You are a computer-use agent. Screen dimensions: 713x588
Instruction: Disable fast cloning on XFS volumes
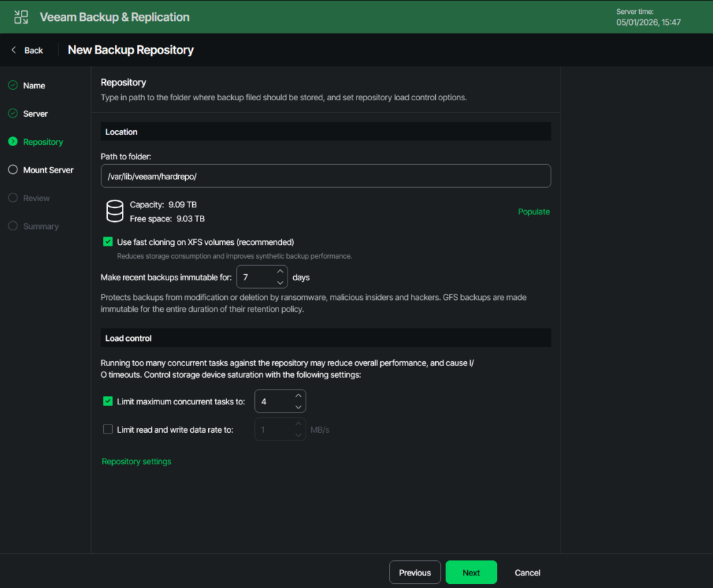(108, 242)
